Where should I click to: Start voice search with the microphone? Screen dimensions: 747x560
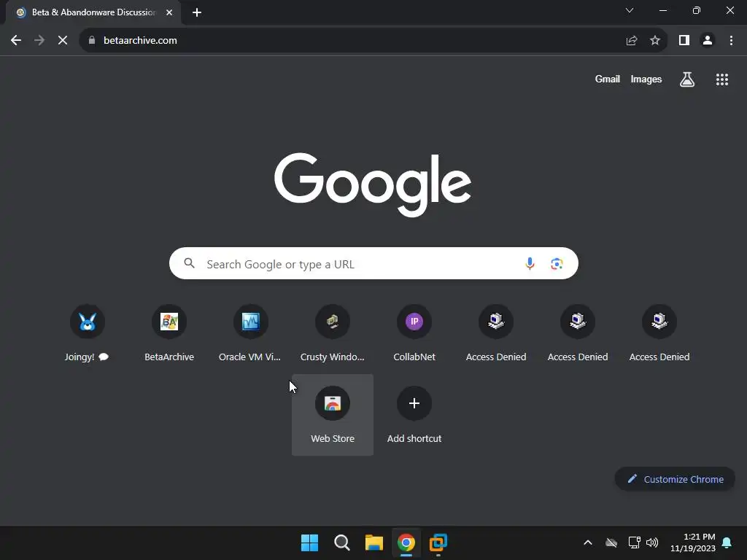[x=530, y=263]
